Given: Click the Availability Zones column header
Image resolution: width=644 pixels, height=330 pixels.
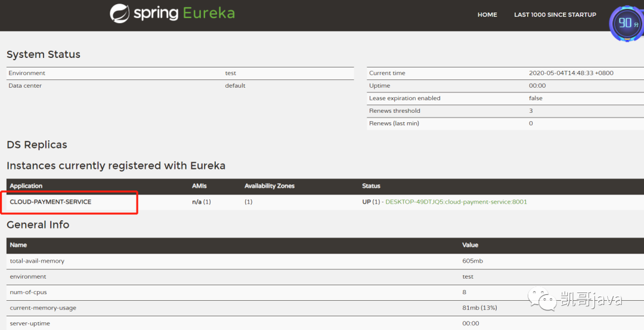Looking at the screenshot, I should click(270, 186).
